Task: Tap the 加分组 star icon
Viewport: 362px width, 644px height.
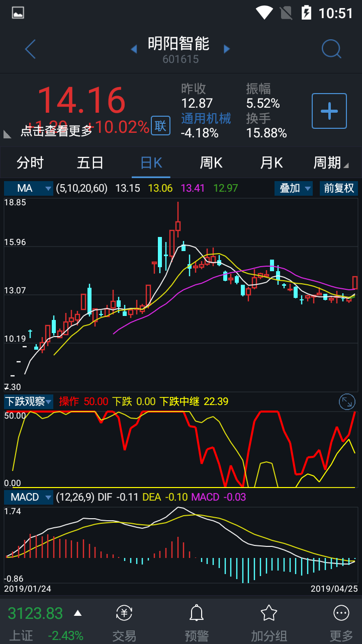Action: point(269,613)
